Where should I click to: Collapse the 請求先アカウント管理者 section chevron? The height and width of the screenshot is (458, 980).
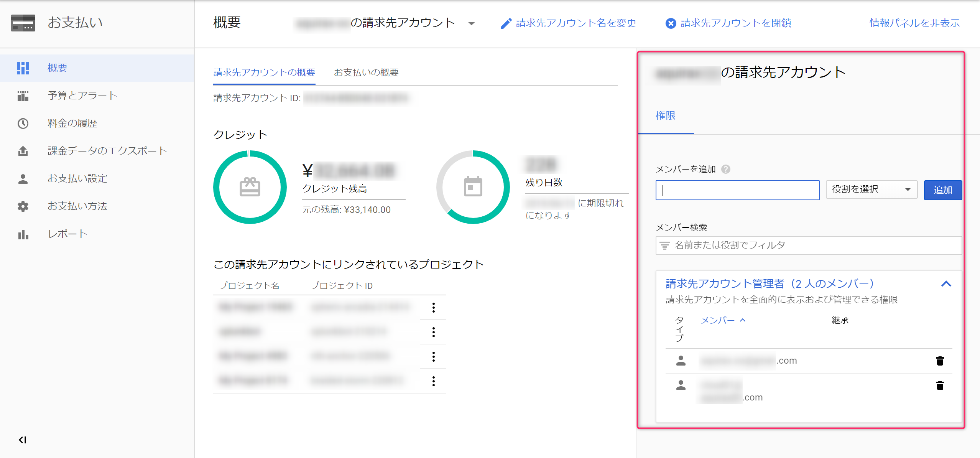(x=946, y=284)
